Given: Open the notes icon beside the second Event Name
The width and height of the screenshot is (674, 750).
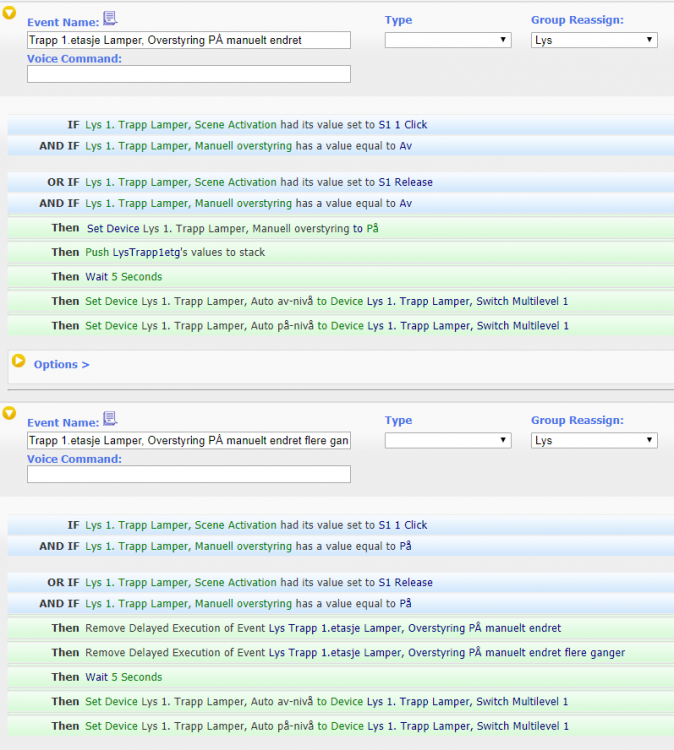Looking at the screenshot, I should [110, 419].
